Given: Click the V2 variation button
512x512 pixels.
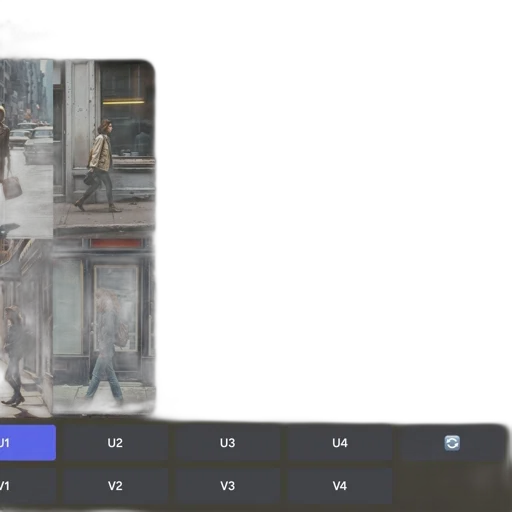Looking at the screenshot, I should point(115,486).
